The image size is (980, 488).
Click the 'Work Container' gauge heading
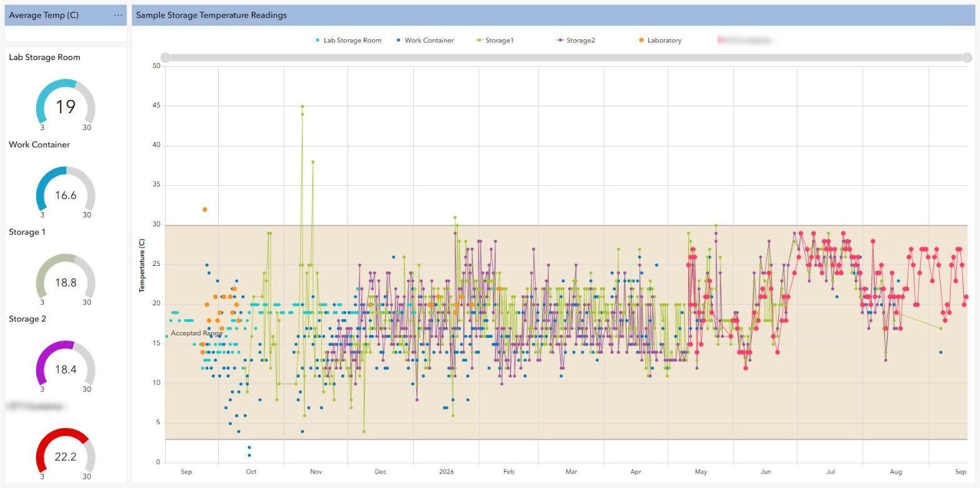[x=39, y=145]
